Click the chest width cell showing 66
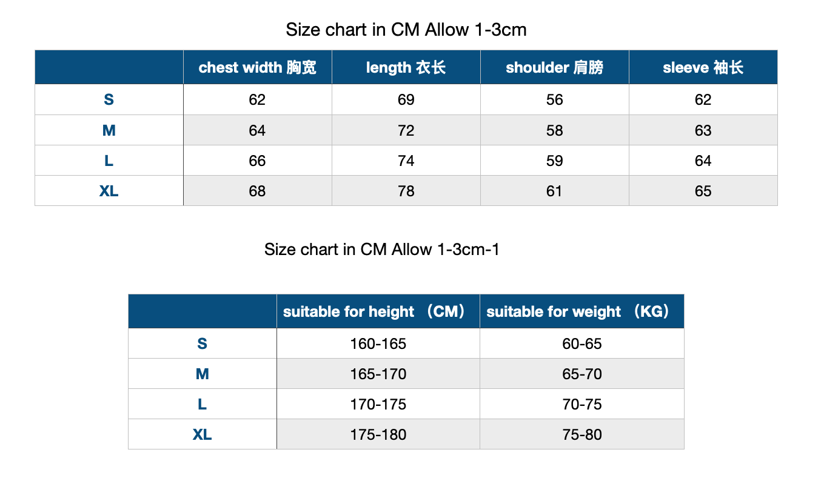This screenshot has height=504, width=821. (x=257, y=161)
